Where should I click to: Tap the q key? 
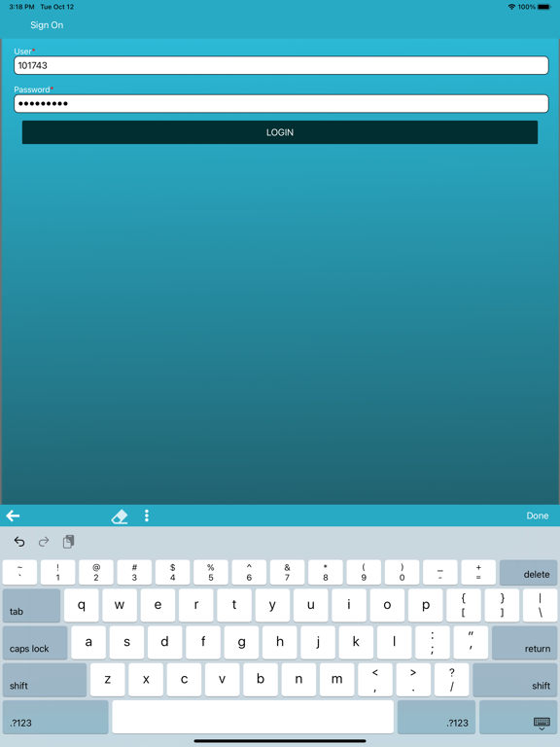pos(82,606)
